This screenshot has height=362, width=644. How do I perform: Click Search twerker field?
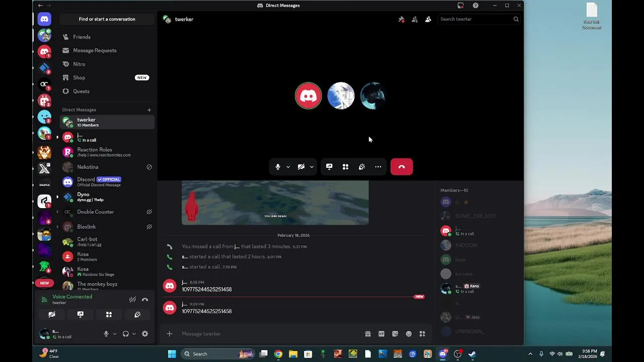click(478, 19)
